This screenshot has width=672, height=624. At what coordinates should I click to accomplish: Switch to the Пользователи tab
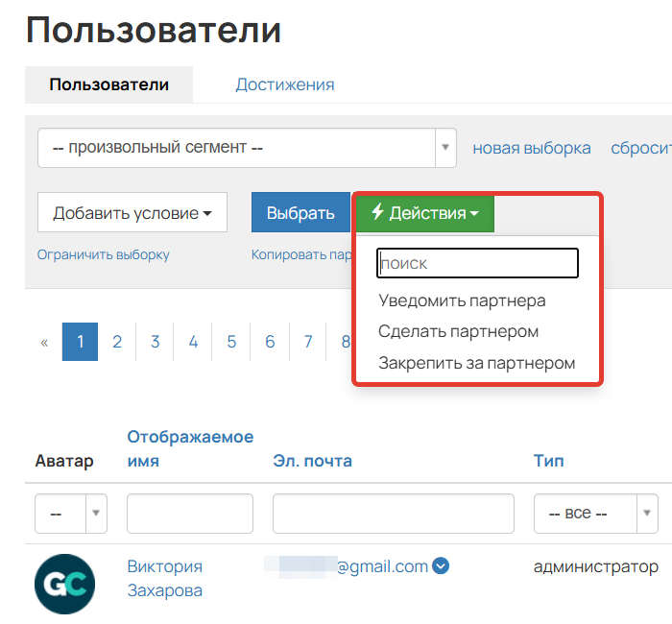(108, 84)
